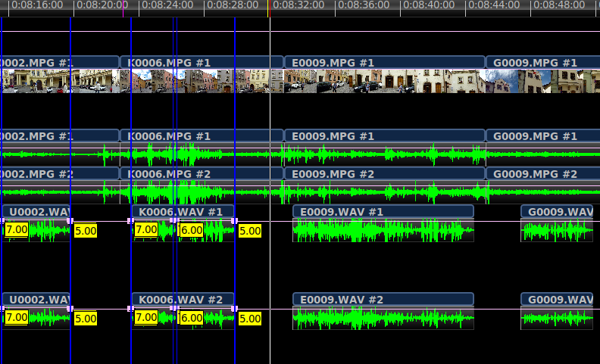Click the red marker on the time ruler
This screenshot has width=600, height=364.
point(269,8)
